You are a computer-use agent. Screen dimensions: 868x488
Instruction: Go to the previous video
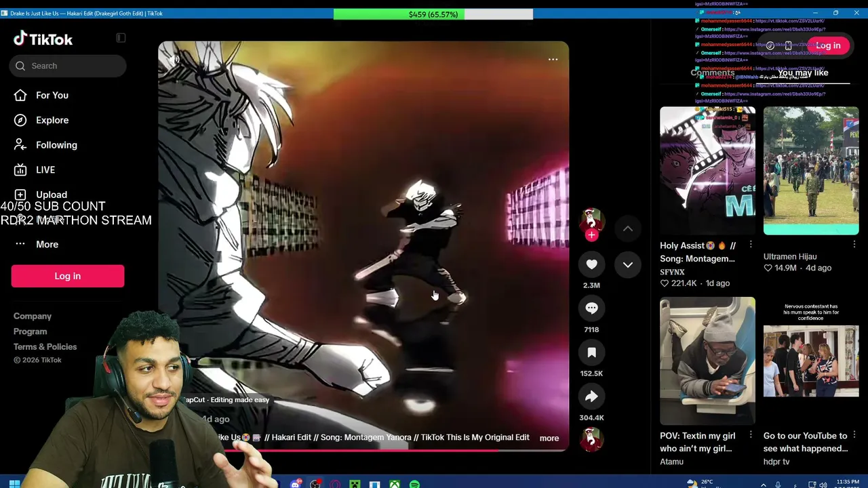coord(628,229)
